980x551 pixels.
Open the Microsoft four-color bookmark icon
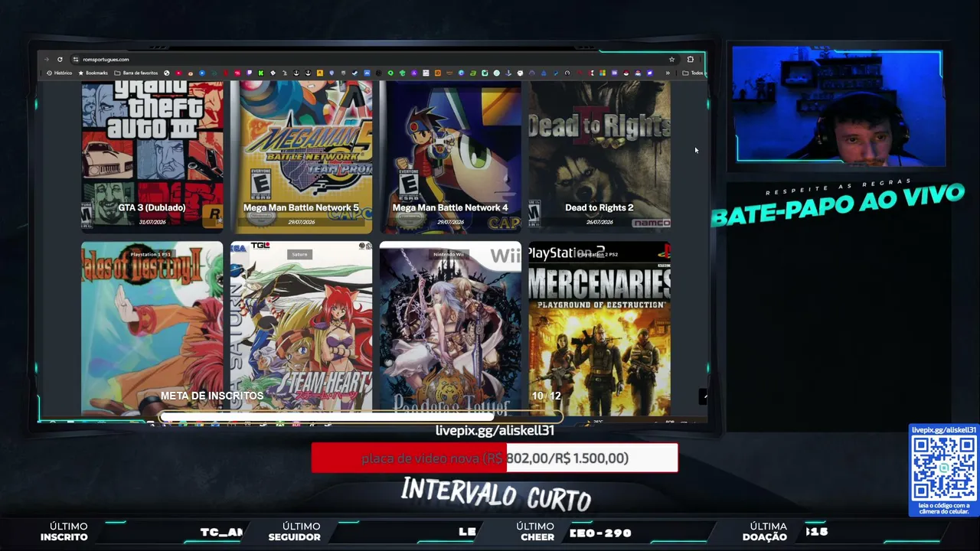pos(603,73)
